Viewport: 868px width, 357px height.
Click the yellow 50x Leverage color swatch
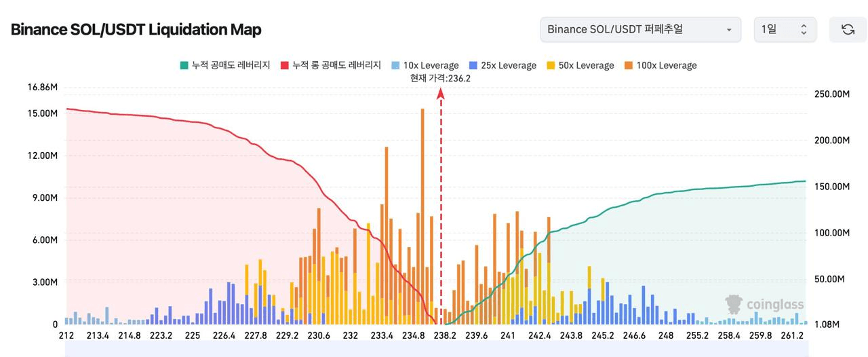click(550, 65)
